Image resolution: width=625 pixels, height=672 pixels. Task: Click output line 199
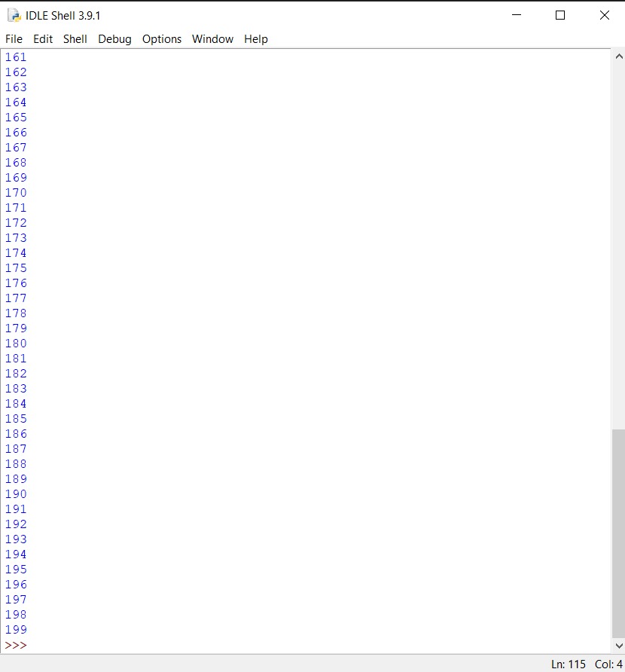pos(16,630)
